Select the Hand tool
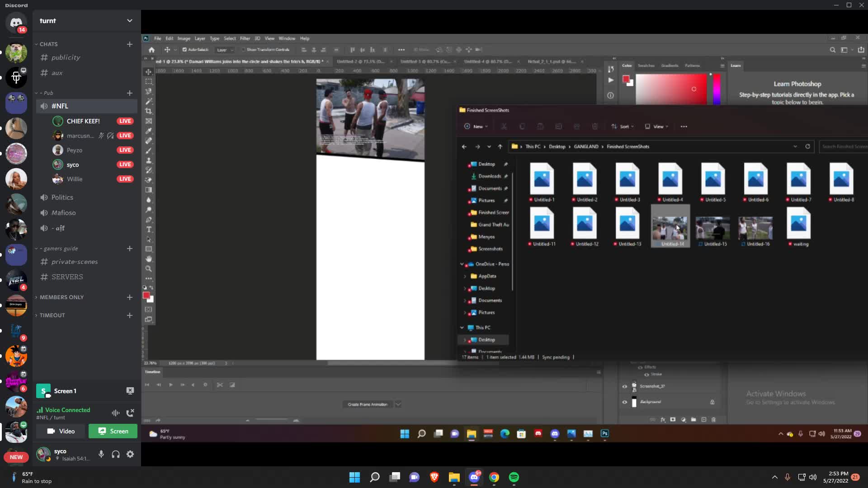 pos(149,259)
